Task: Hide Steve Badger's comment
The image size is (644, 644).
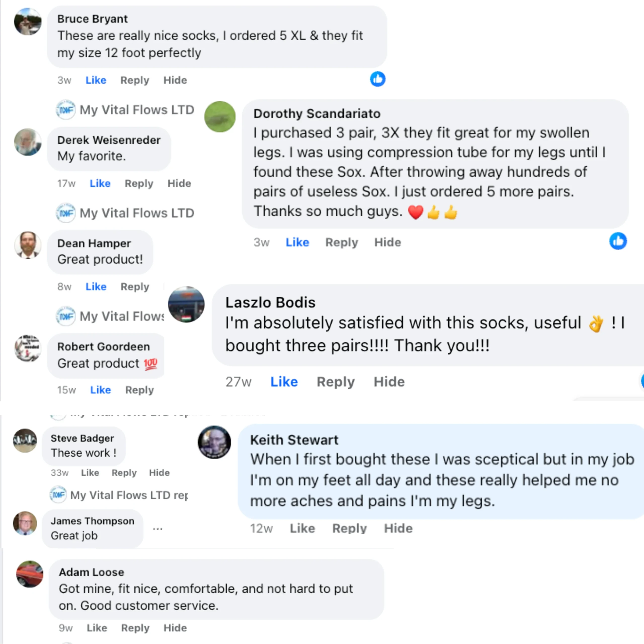Action: coord(159,473)
